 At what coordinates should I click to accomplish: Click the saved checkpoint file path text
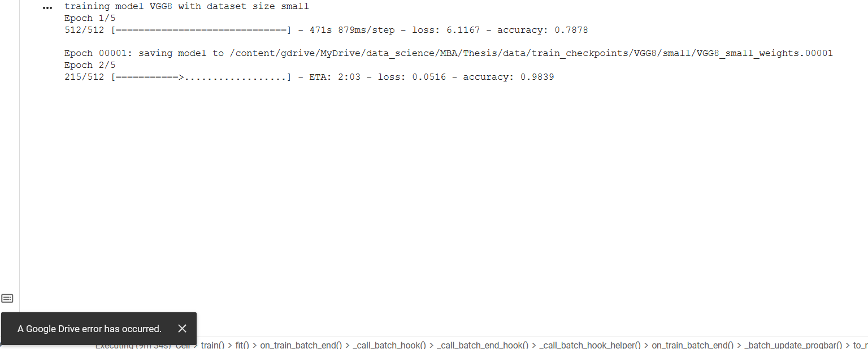click(x=531, y=53)
